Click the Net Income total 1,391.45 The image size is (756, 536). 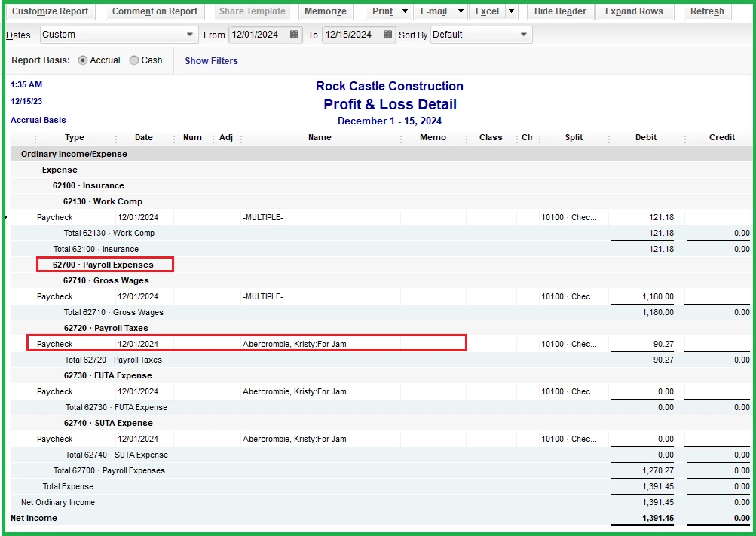tap(658, 518)
